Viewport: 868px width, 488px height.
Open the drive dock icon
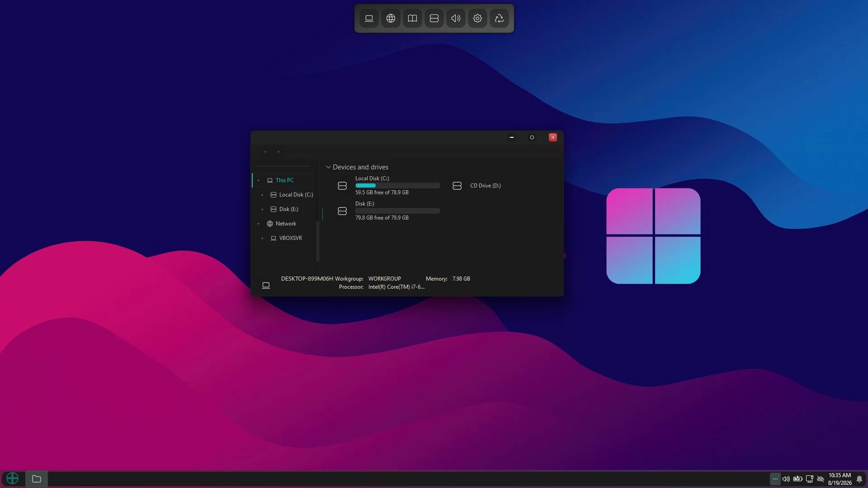[x=434, y=19]
